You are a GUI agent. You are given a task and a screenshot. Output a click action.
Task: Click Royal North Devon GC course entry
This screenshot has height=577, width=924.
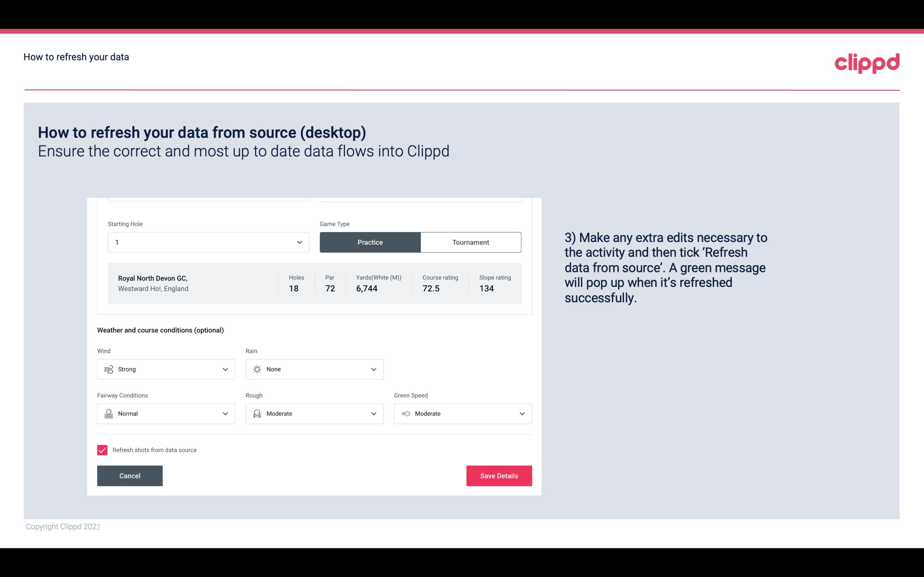314,283
